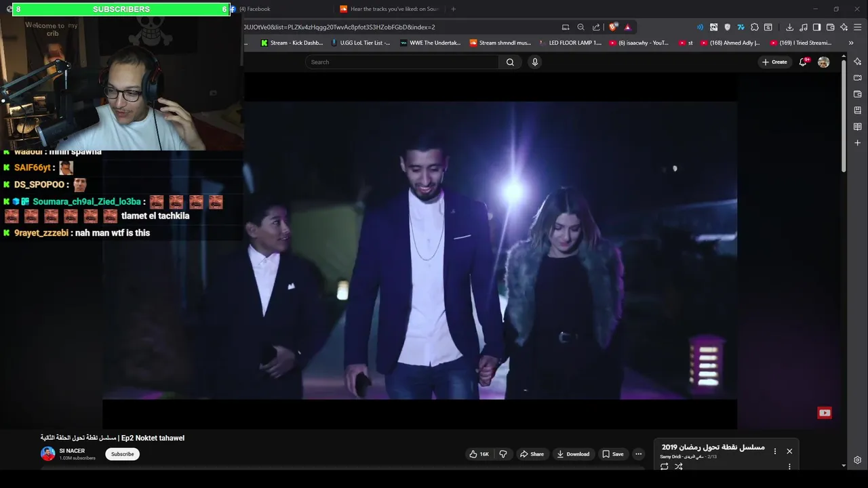Toggle the browser sidebar panel icon

click(816, 27)
